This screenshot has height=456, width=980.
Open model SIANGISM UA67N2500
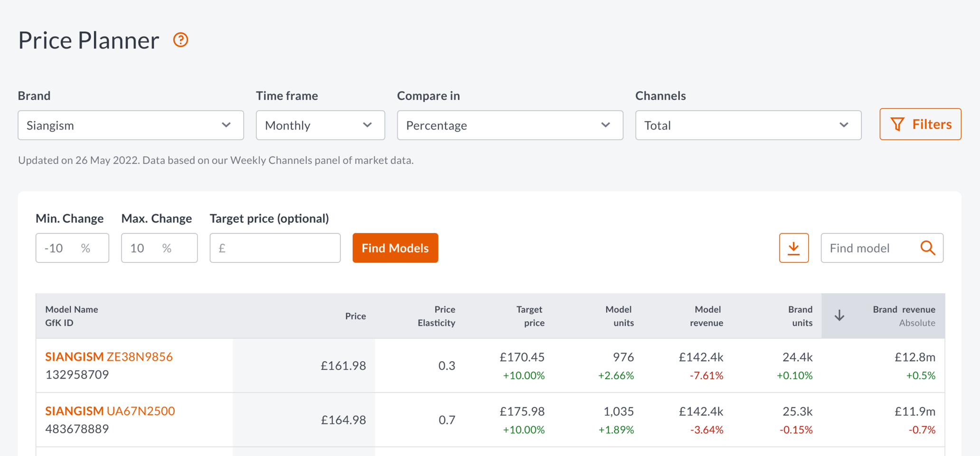pos(110,411)
